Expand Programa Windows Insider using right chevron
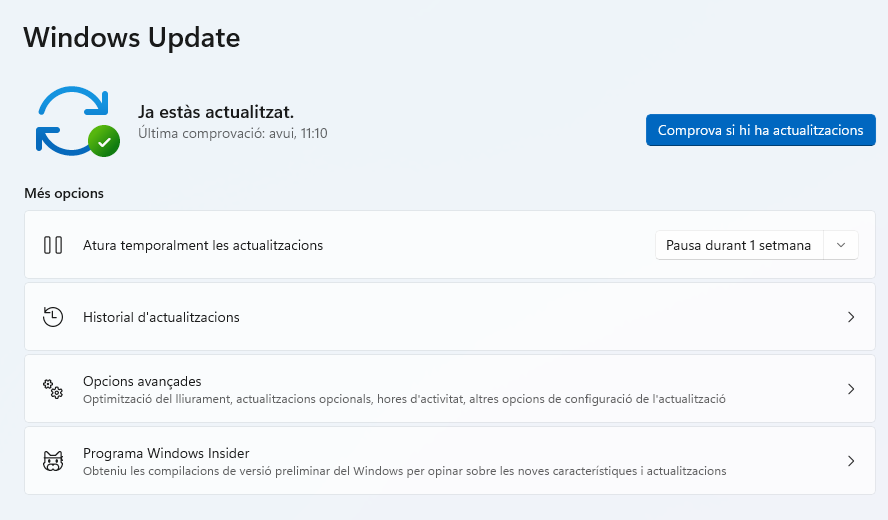This screenshot has height=520, width=888. [x=851, y=461]
